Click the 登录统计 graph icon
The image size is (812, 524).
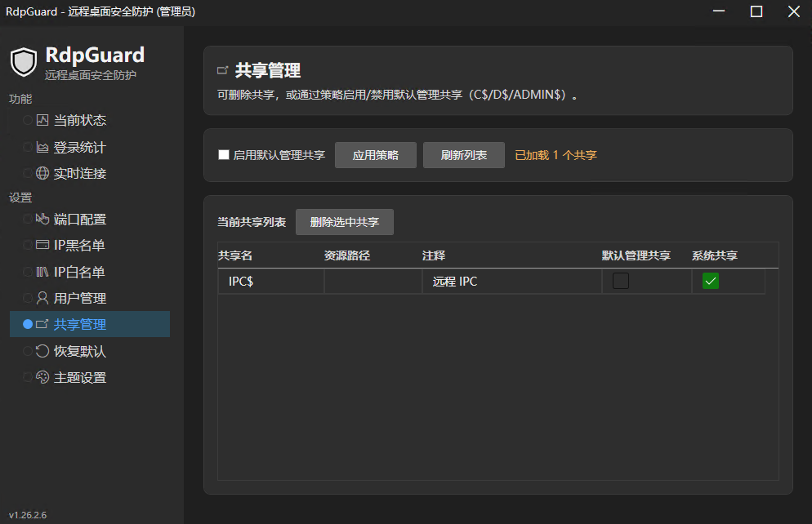point(42,148)
